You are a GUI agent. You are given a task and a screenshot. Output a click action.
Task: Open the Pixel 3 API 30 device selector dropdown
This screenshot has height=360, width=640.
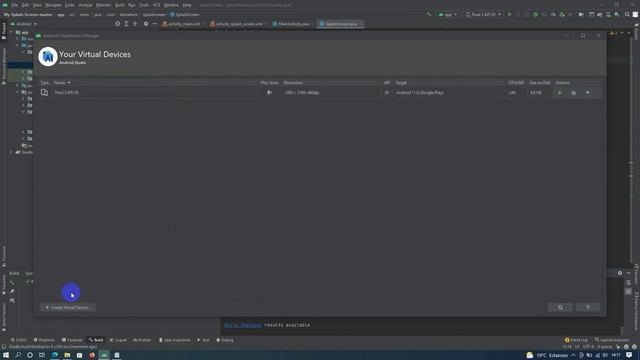coord(483,14)
